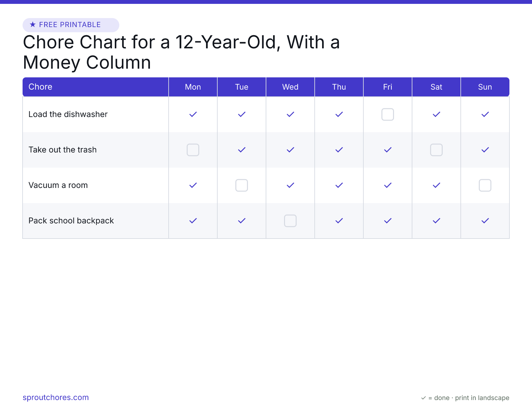The width and height of the screenshot is (532, 411).
Task: Click Tuesday checkmark for Take out the trash
Action: (x=241, y=150)
